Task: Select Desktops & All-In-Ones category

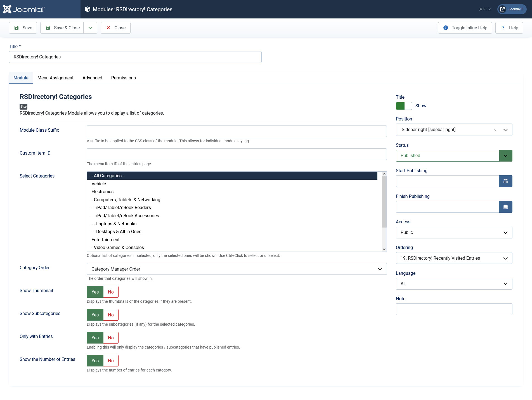Action: (x=232, y=231)
